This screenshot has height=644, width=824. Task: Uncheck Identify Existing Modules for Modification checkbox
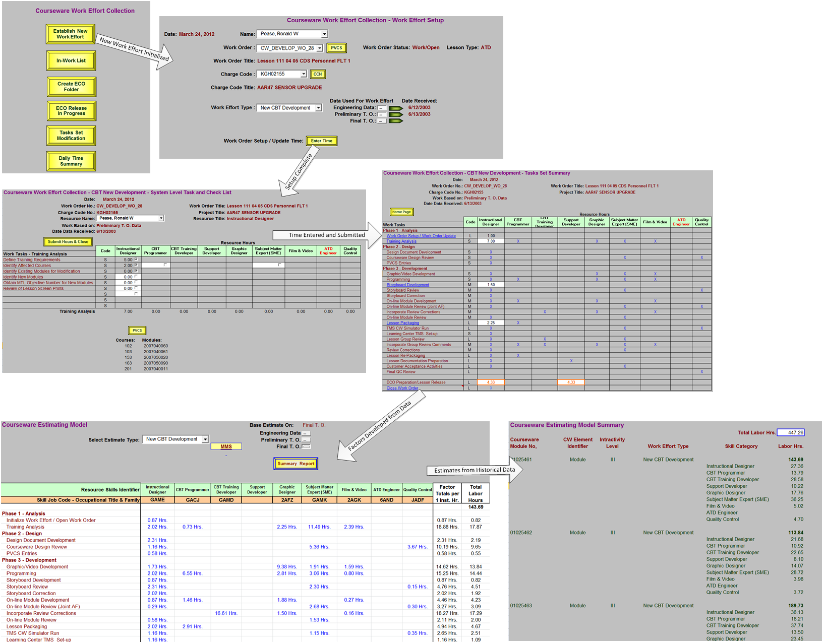click(136, 271)
